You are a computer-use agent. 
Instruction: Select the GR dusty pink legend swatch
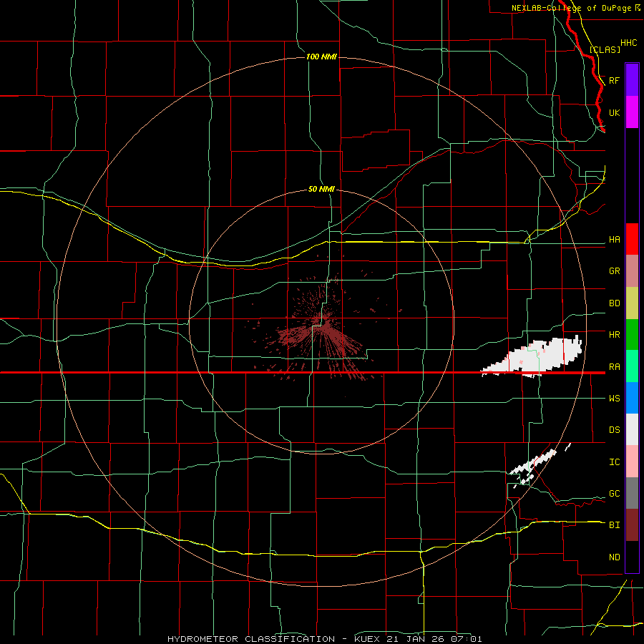point(632,271)
